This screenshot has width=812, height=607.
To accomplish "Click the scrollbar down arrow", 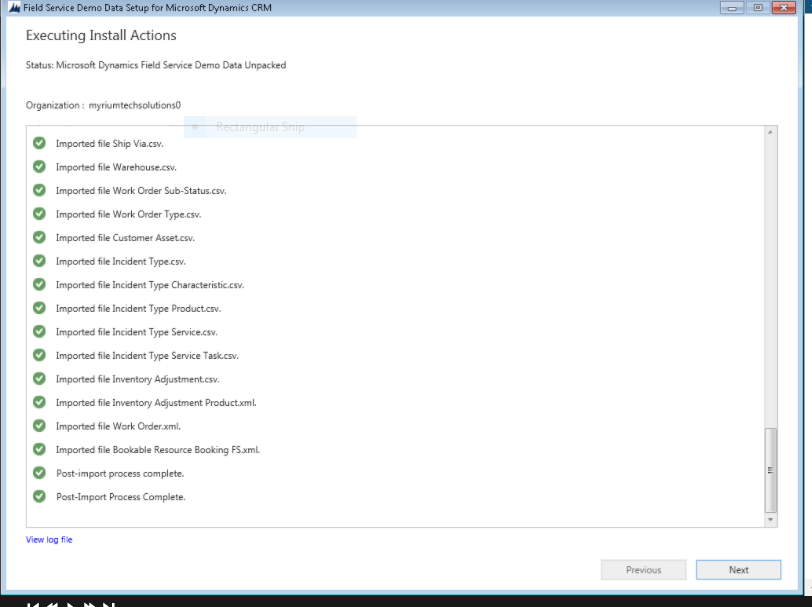I will click(771, 519).
